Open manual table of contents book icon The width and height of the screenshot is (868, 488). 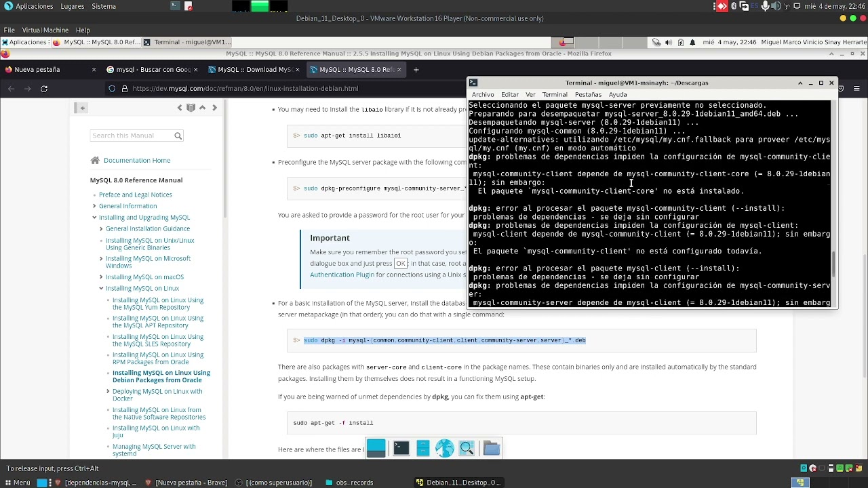pos(191,108)
